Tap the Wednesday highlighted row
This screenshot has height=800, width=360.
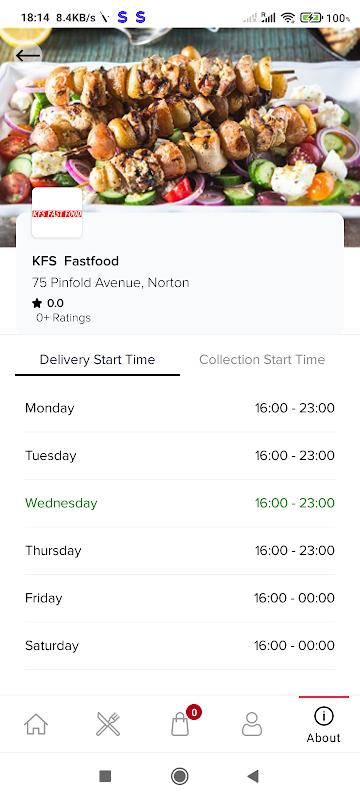pyautogui.click(x=180, y=503)
